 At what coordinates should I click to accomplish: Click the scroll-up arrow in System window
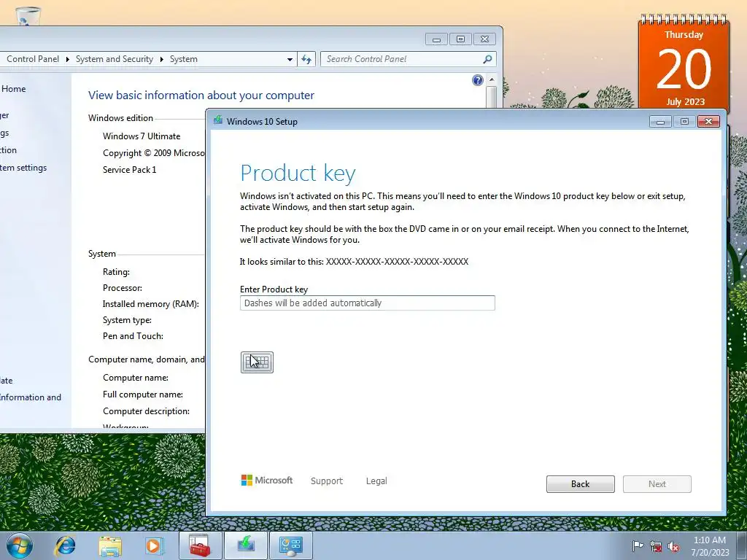pyautogui.click(x=491, y=79)
